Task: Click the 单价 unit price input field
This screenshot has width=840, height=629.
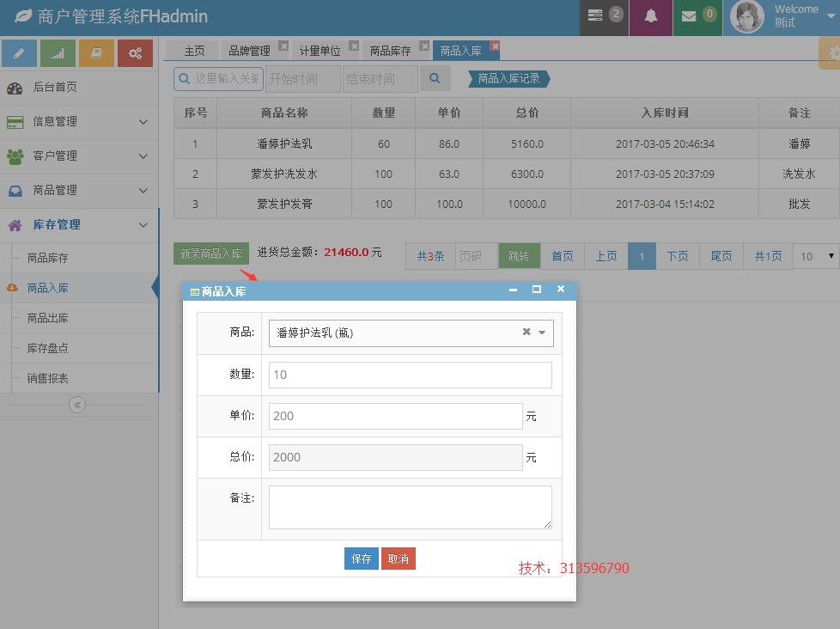Action: tap(395, 416)
